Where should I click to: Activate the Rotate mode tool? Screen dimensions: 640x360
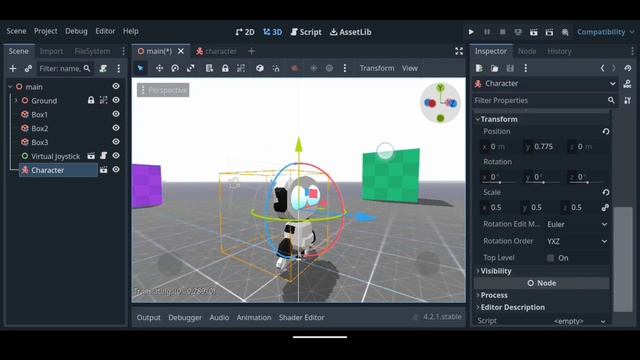click(x=175, y=68)
